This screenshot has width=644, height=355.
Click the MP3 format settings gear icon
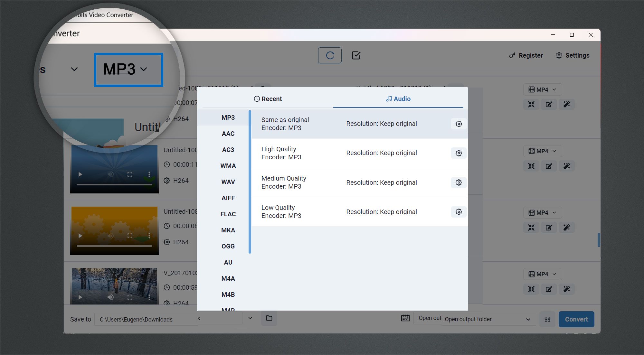tap(458, 124)
